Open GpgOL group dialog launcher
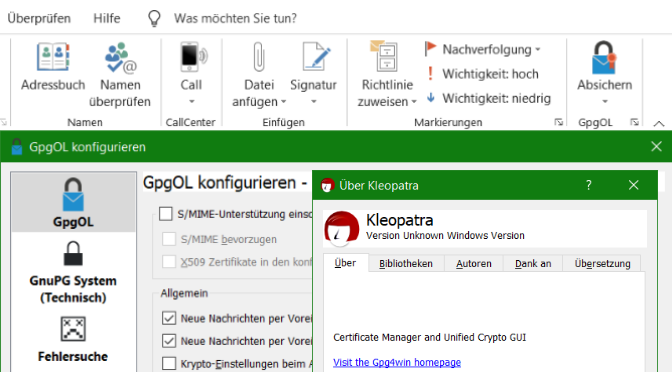The height and width of the screenshot is (372, 672). pyautogui.click(x=634, y=122)
